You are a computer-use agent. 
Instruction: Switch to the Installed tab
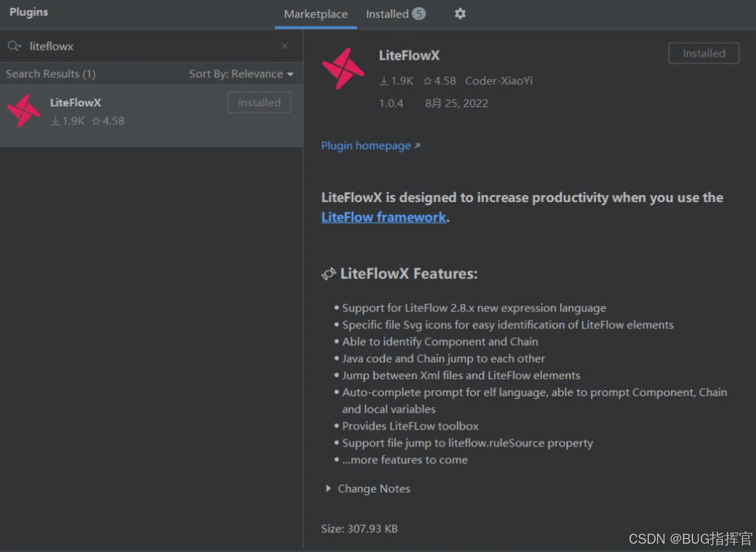tap(396, 14)
